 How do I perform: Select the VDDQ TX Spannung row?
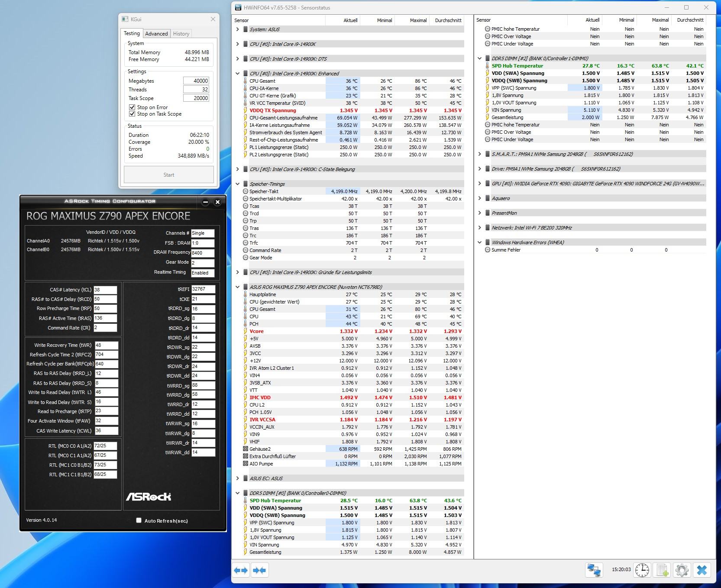tap(353, 110)
